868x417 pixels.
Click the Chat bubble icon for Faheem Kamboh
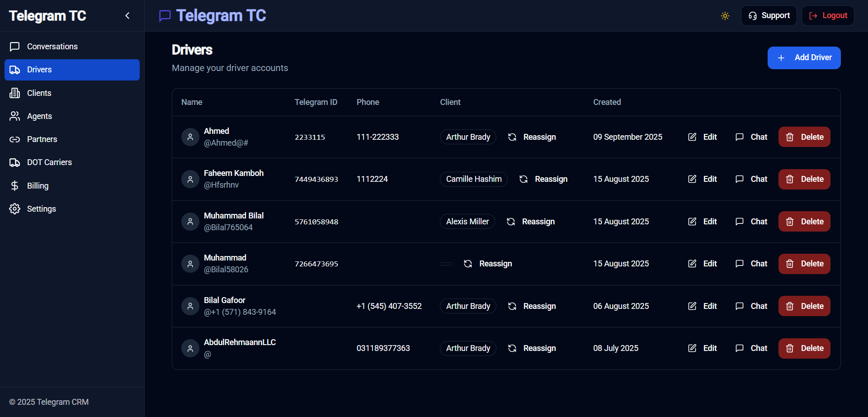point(740,179)
